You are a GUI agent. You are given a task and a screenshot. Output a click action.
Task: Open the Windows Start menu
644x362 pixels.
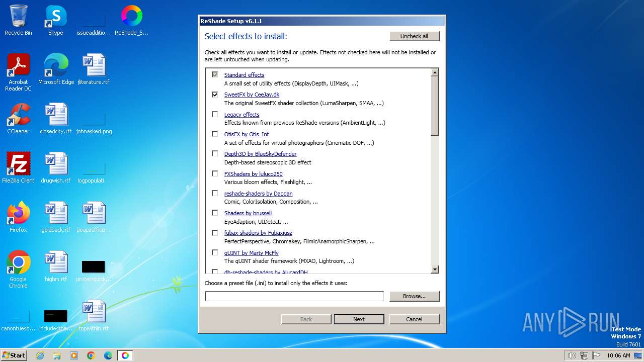[x=14, y=355]
